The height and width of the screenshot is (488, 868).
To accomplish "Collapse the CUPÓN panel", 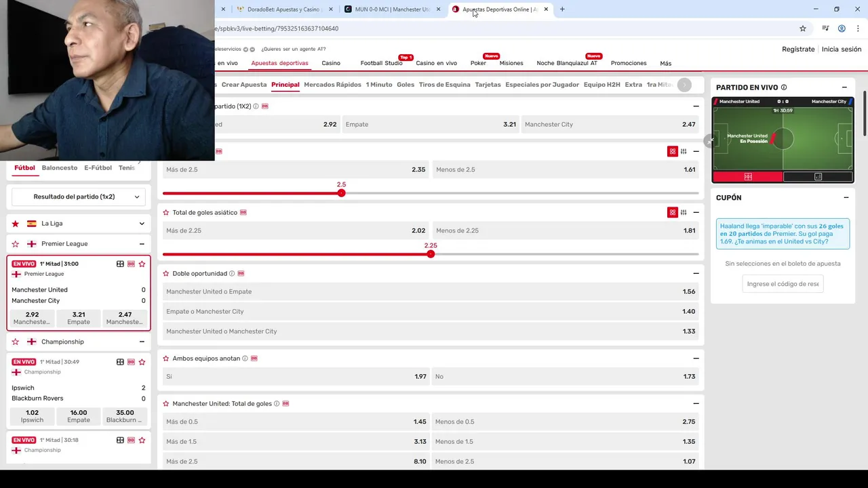I will [x=846, y=198].
